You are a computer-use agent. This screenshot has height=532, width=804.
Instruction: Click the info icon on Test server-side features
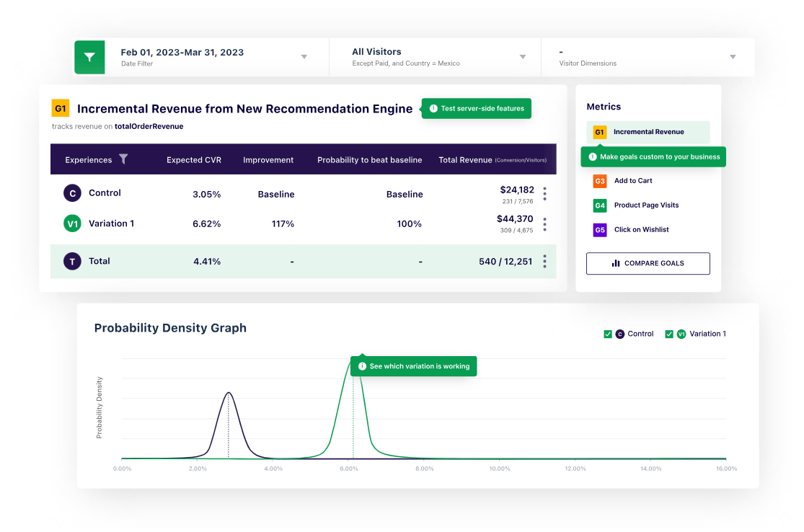(433, 109)
